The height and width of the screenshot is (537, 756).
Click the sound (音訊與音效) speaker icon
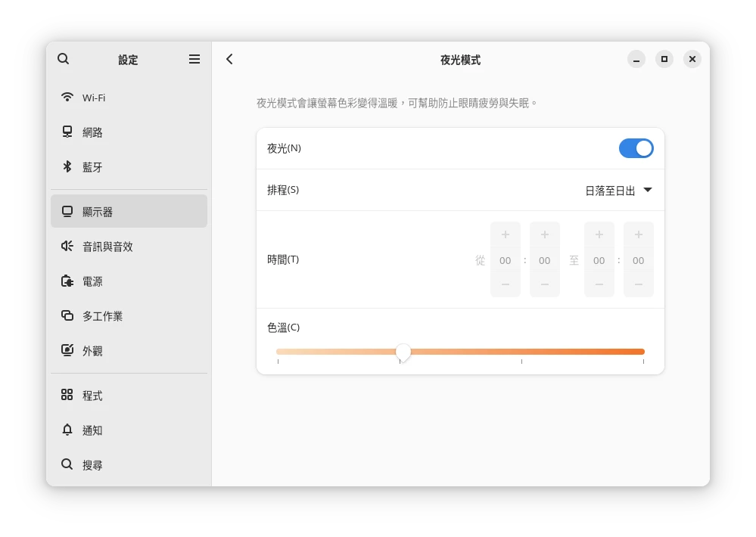point(67,247)
